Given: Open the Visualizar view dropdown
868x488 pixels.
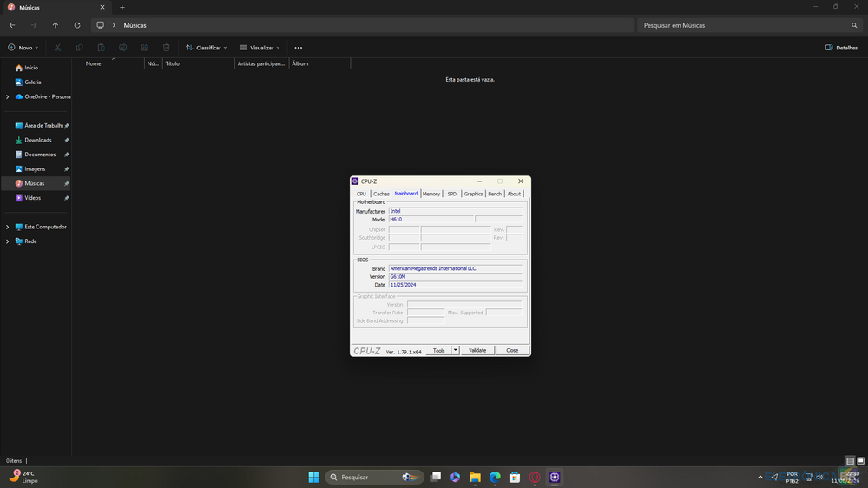Looking at the screenshot, I should point(260,48).
